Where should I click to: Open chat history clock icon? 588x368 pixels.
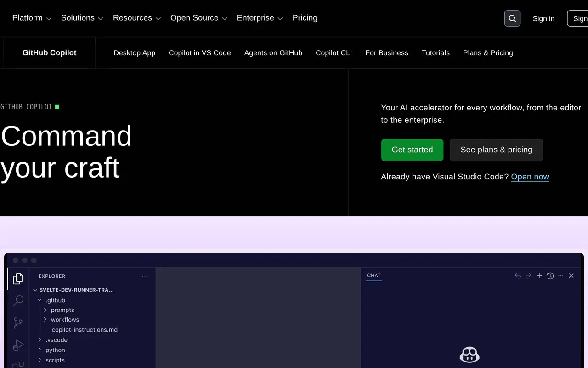550,276
